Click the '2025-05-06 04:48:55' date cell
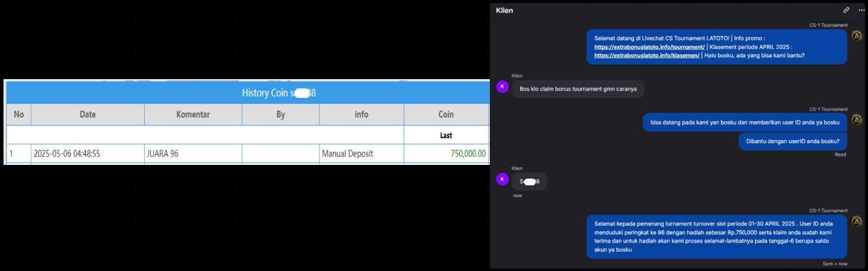The height and width of the screenshot is (271, 868). click(x=88, y=153)
